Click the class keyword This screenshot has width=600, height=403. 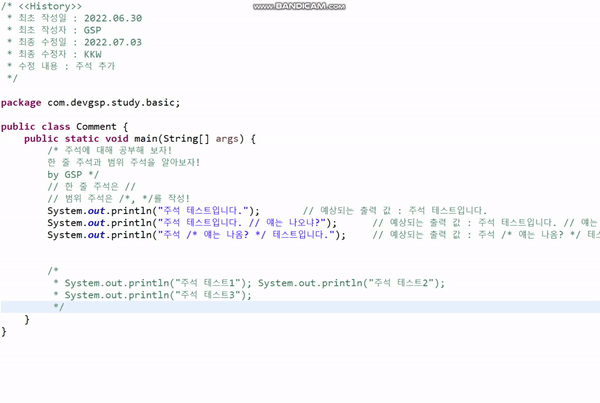click(x=56, y=126)
